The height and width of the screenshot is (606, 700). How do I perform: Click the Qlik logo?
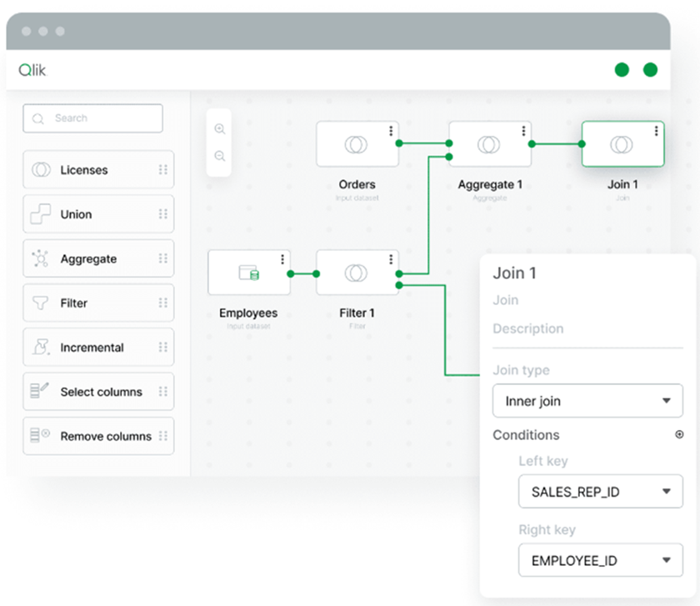click(x=33, y=71)
